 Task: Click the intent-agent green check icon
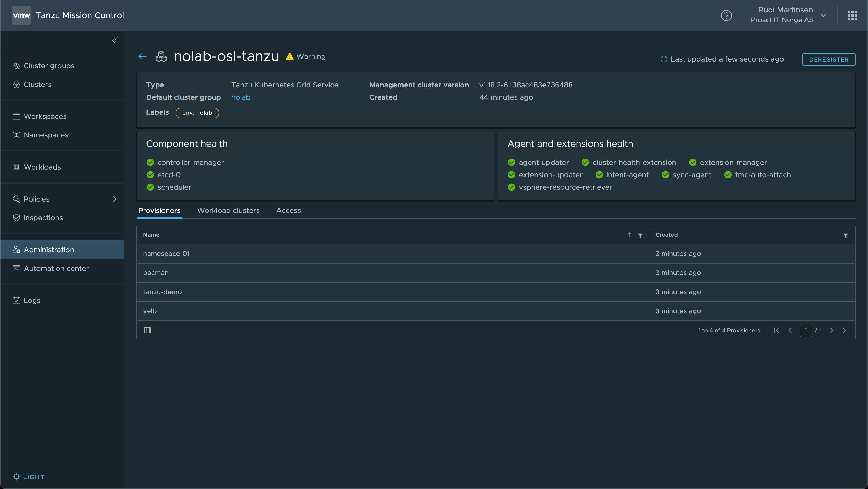pyautogui.click(x=599, y=175)
